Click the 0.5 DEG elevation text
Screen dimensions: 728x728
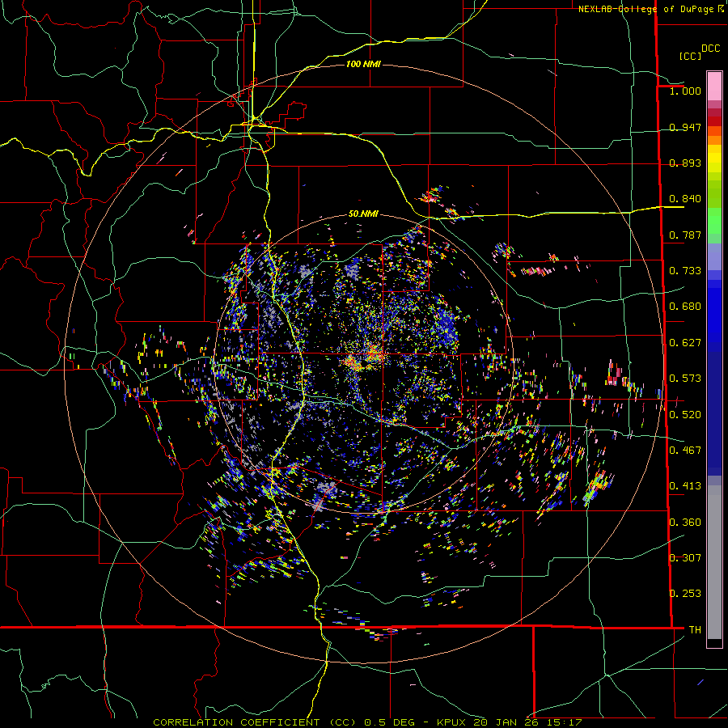[388, 722]
